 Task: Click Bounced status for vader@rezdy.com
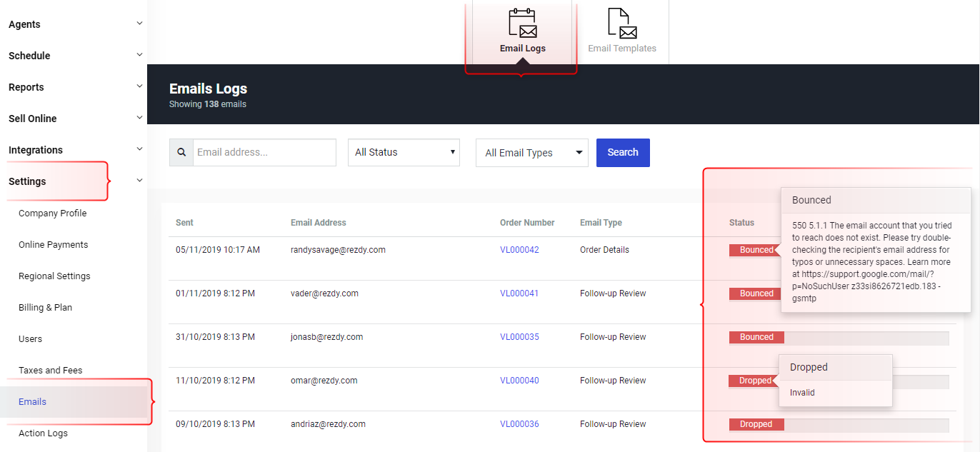click(x=755, y=293)
